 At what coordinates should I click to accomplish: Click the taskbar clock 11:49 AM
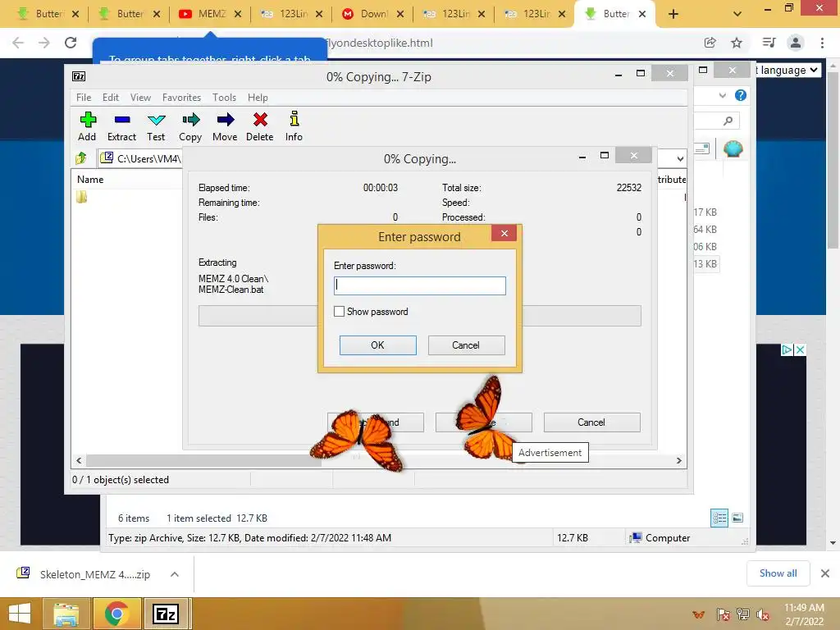(x=804, y=608)
